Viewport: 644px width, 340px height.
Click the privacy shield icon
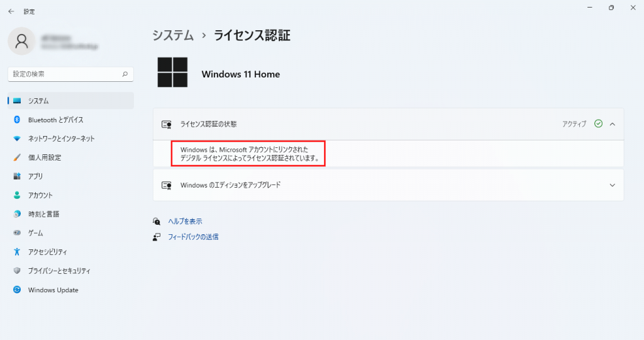point(17,271)
